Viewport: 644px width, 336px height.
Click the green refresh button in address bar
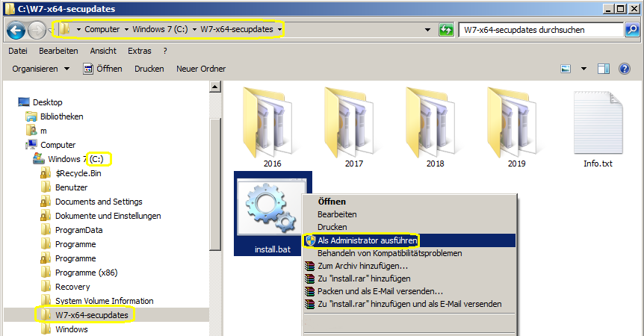(446, 30)
